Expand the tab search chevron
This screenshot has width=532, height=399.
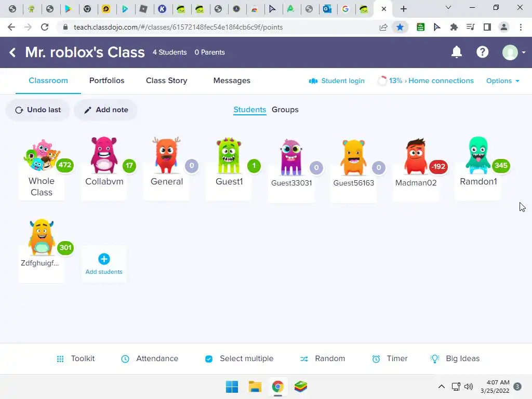point(448,7)
